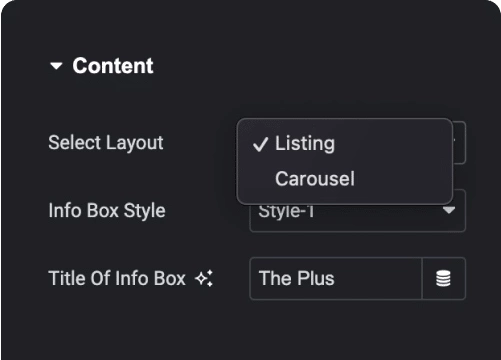Screen dimensions: 501x360
Task: Click The Plus text inside the title input
Action: [296, 278]
